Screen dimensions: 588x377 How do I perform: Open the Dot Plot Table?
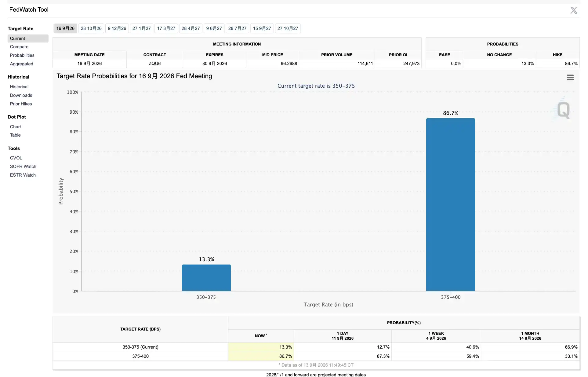[15, 135]
